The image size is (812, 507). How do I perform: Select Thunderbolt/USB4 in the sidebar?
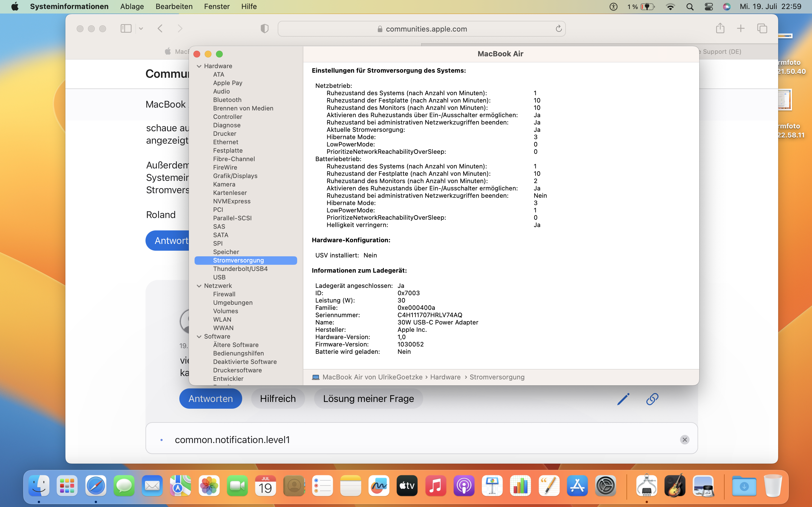tap(240, 269)
